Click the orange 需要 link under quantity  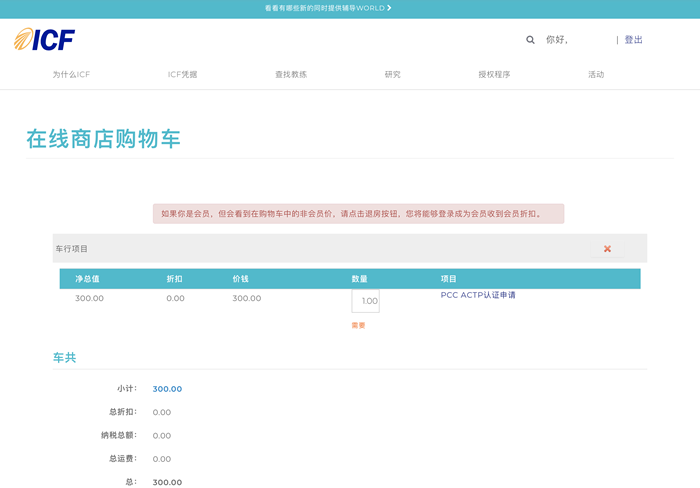(x=358, y=325)
